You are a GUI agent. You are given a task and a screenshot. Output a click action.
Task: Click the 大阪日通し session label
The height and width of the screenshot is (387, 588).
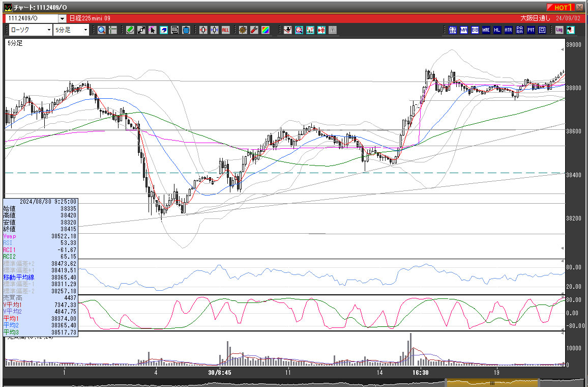pyautogui.click(x=535, y=18)
